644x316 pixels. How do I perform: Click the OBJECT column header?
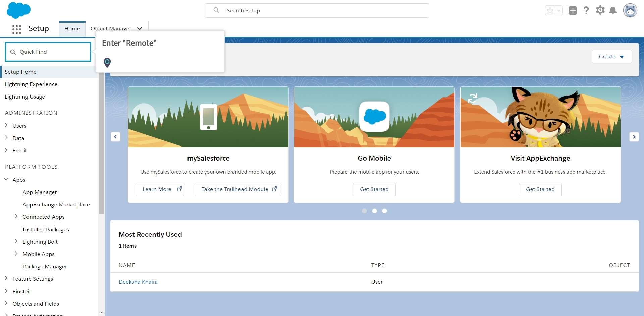click(x=619, y=265)
